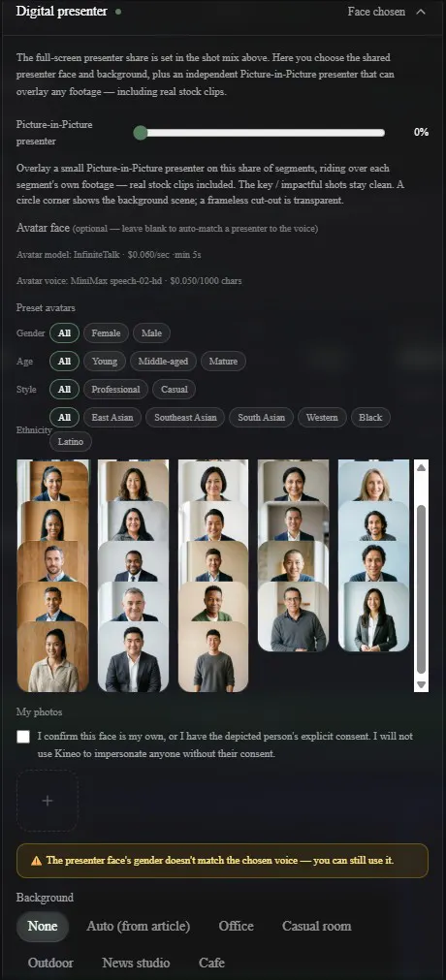Click the avatar grid scrollbar thumb

[421, 590]
